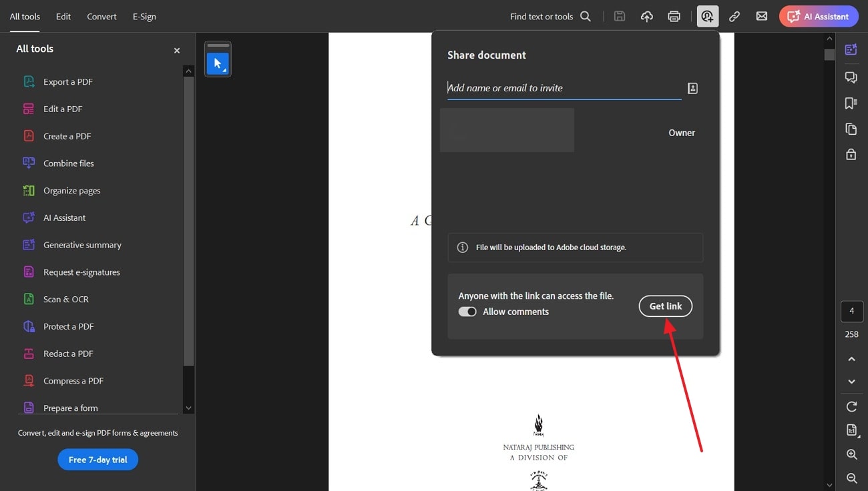Viewport: 868px width, 491px height.
Task: Go to previous page with up chevron
Action: pos(852,359)
